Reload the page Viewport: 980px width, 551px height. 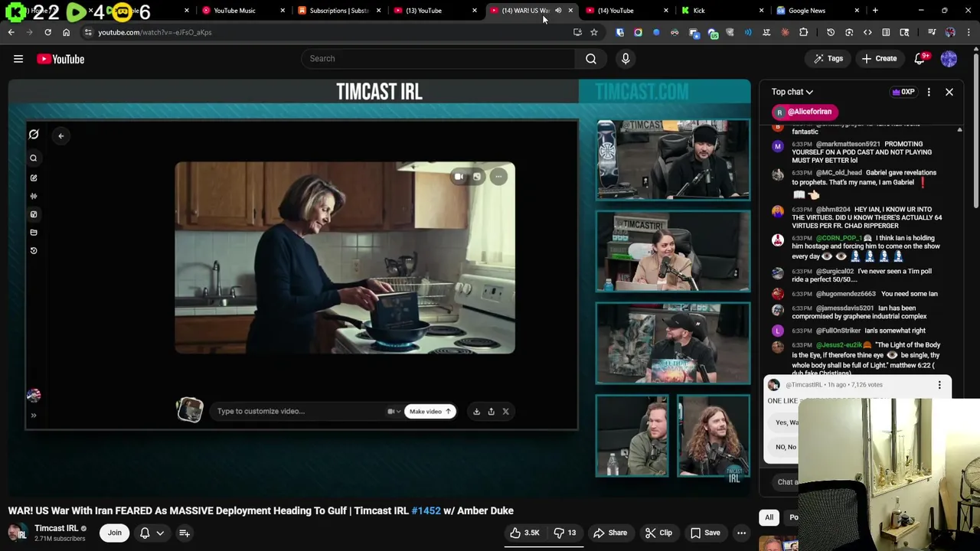coord(47,32)
